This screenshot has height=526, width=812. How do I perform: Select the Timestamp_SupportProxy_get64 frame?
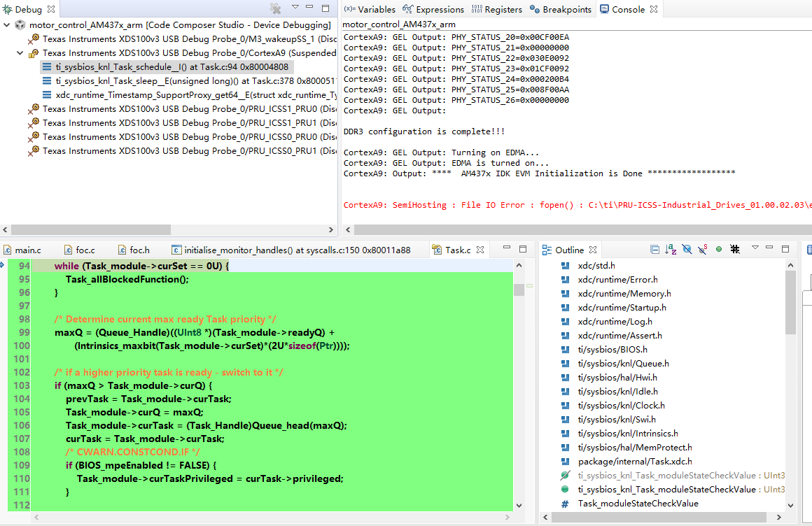[189, 94]
